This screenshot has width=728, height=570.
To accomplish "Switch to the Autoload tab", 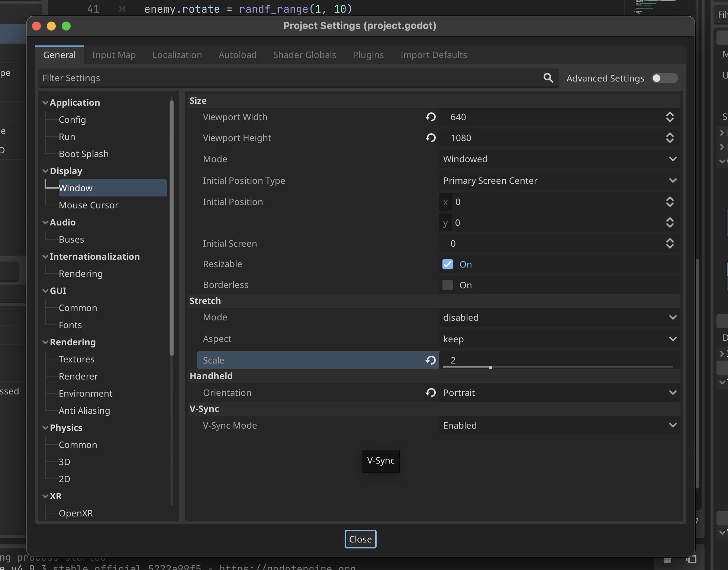I will [x=238, y=55].
